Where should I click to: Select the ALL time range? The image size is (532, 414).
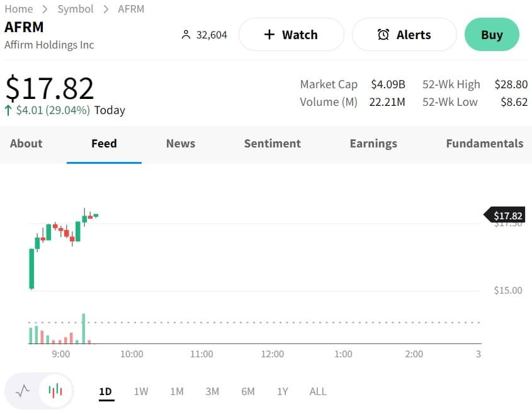[x=318, y=391]
